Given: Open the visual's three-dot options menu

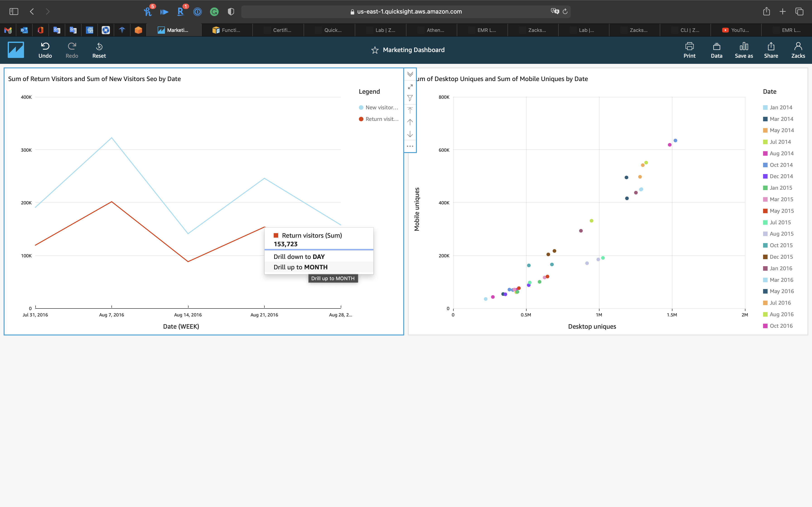Looking at the screenshot, I should (x=410, y=146).
